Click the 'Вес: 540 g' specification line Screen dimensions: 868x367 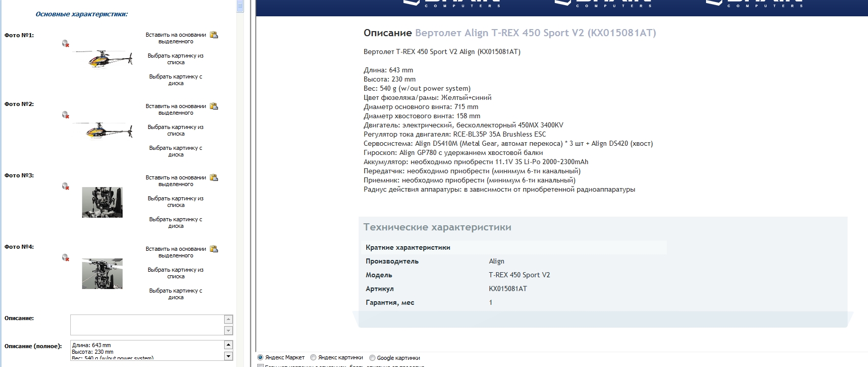coord(417,88)
